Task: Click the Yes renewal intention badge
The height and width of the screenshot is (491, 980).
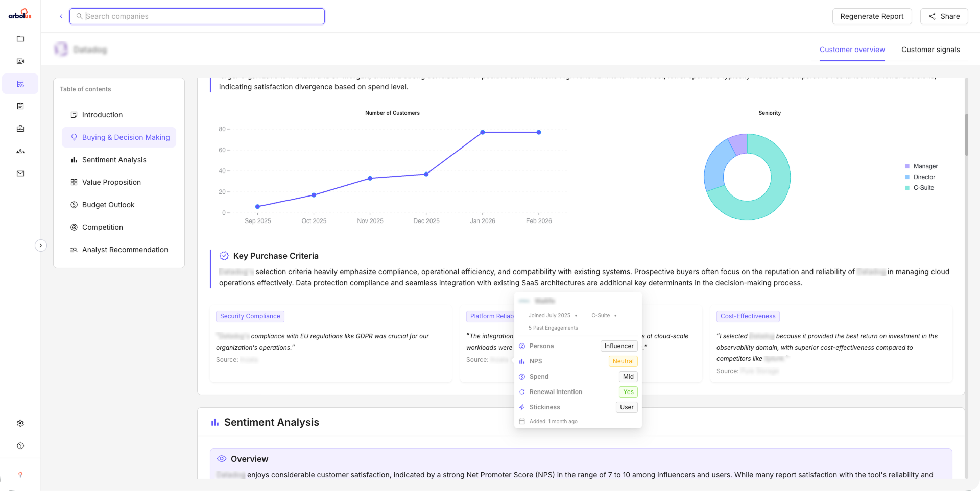Action: [x=628, y=392]
